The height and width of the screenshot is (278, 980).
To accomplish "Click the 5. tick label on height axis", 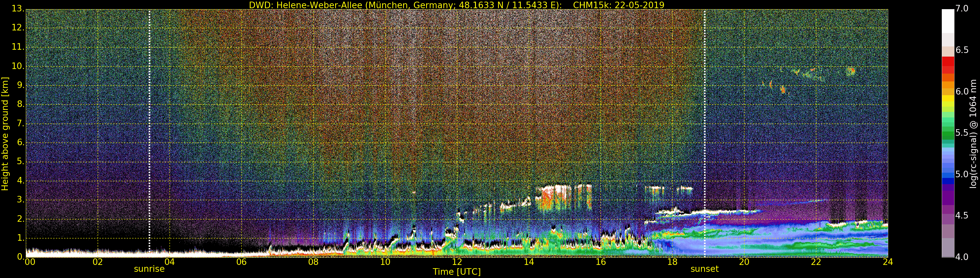I will click(x=19, y=162).
